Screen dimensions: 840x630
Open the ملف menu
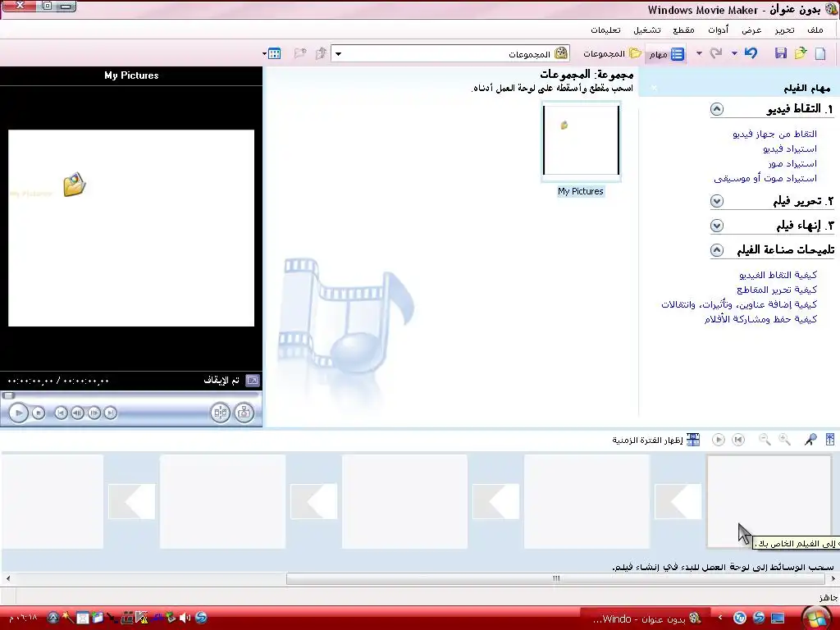(x=815, y=30)
